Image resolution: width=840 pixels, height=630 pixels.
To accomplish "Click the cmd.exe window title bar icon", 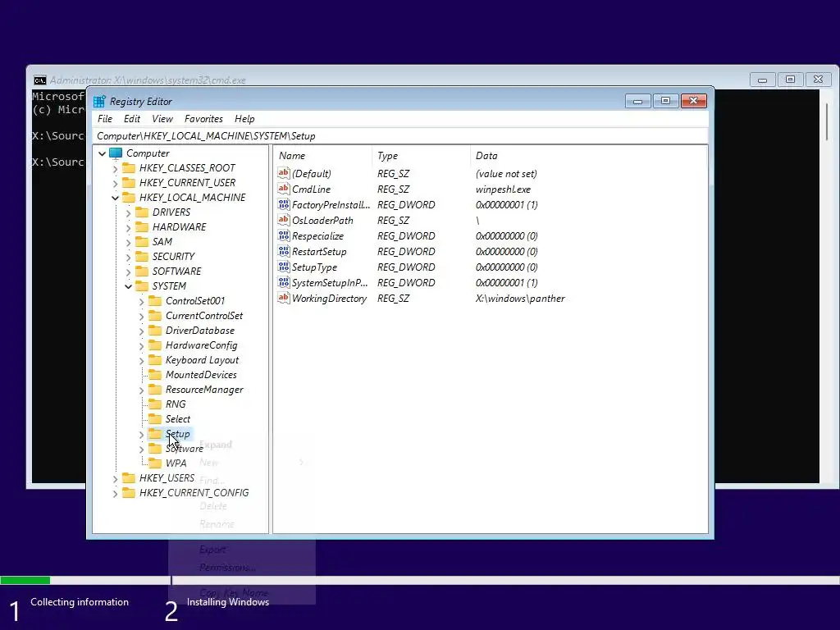I will click(40, 80).
